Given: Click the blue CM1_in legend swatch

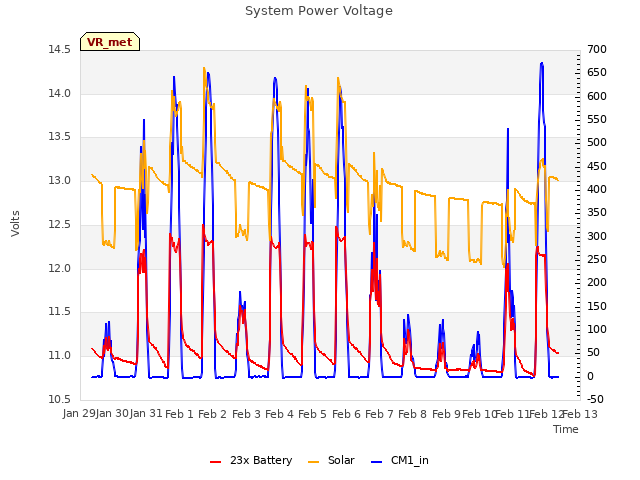Looking at the screenshot, I should [376, 461].
